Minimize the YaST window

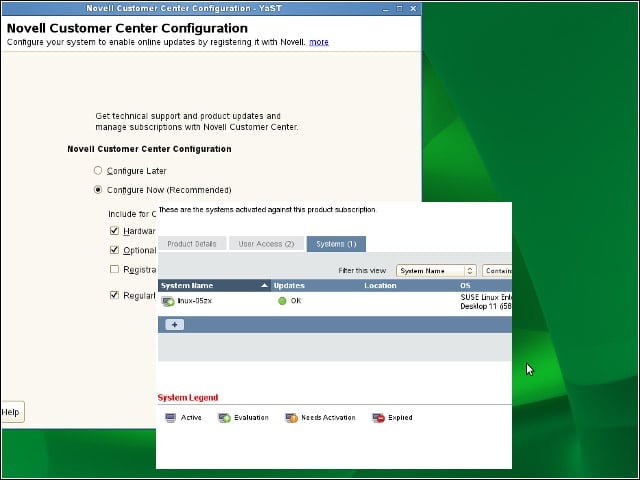[x=386, y=9]
